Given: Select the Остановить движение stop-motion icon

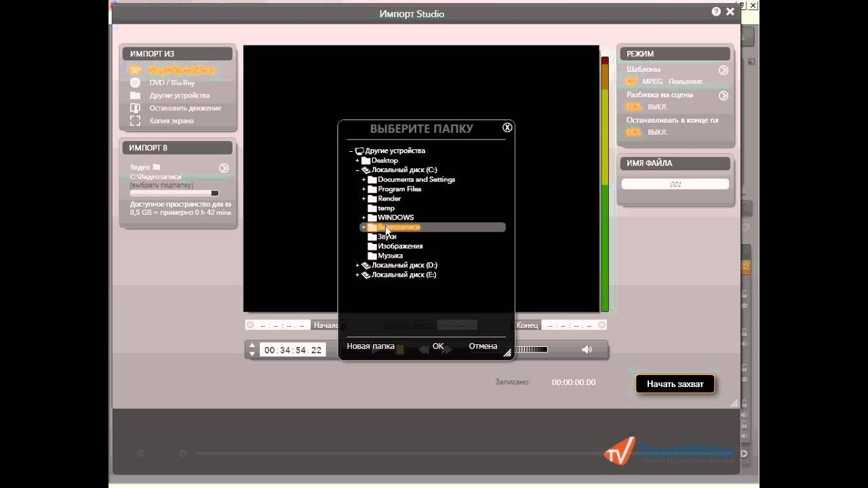Looking at the screenshot, I should pyautogui.click(x=136, y=108).
